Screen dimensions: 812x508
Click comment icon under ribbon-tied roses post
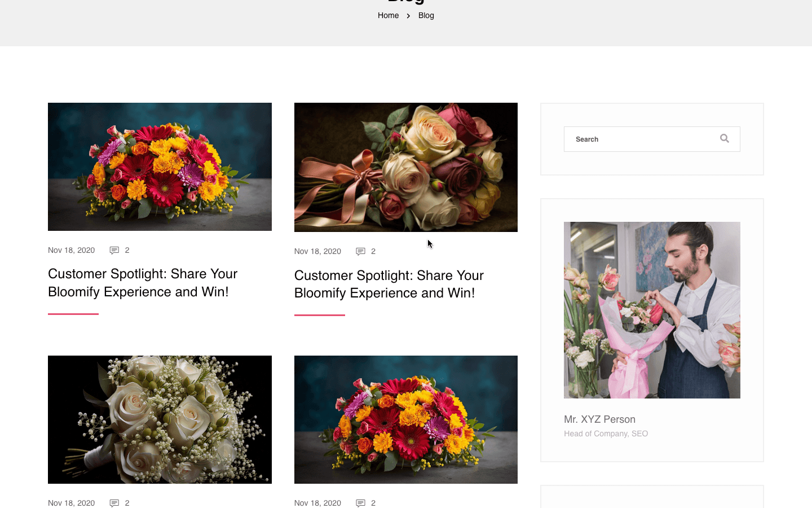360,252
